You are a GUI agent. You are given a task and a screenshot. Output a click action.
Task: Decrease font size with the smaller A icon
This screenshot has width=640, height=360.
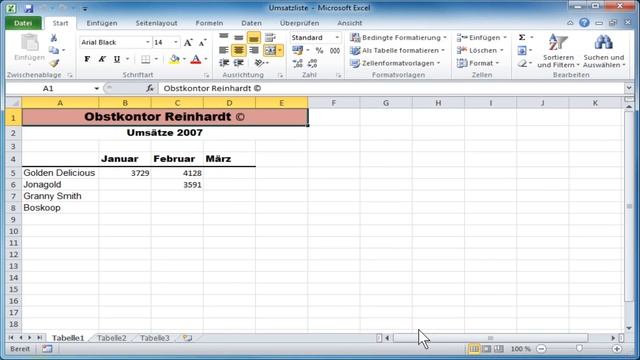[202, 42]
